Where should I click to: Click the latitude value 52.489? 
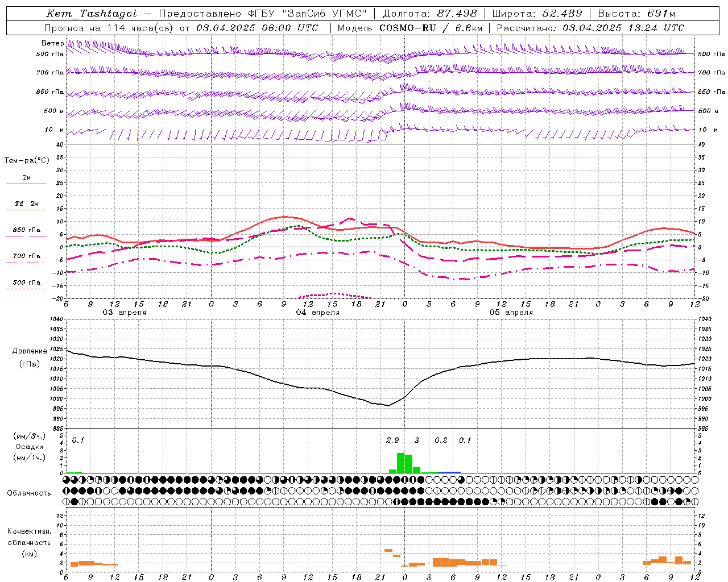click(x=562, y=14)
